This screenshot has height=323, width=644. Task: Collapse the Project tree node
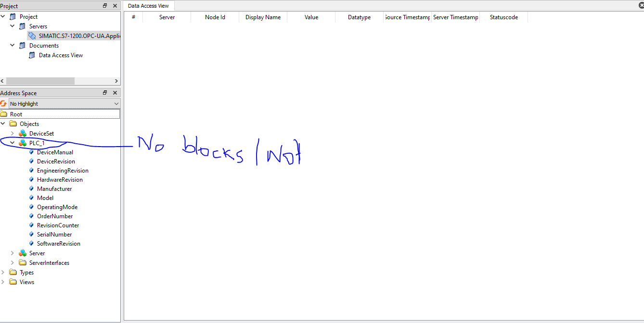click(3, 17)
